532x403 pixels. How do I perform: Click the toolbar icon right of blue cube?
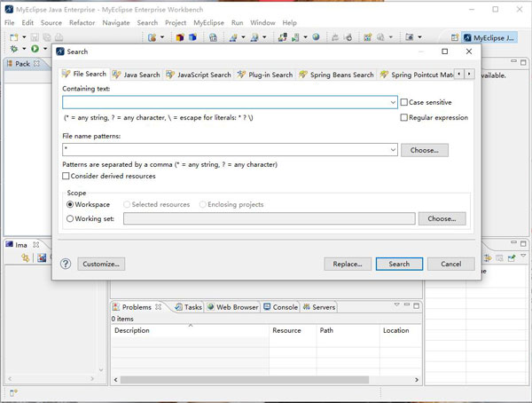[213, 37]
